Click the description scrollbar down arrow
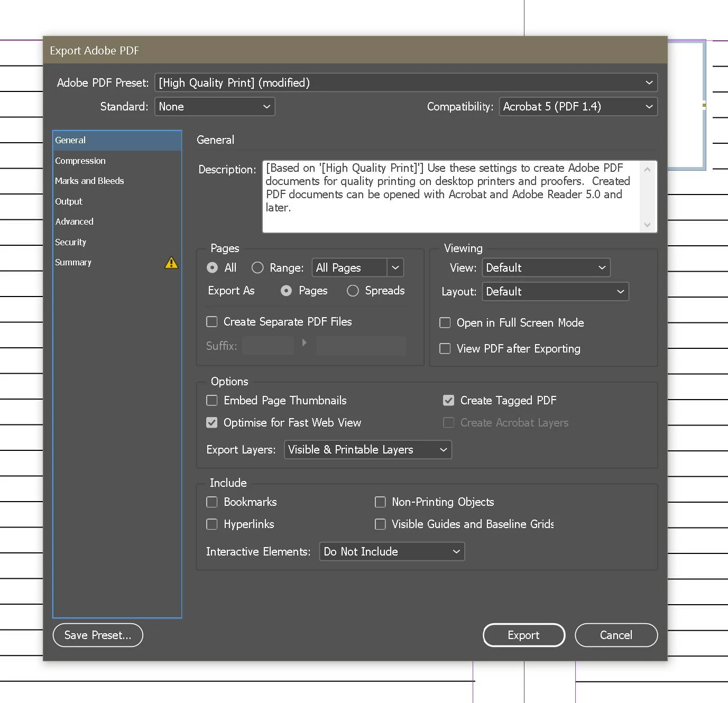 [x=647, y=225]
